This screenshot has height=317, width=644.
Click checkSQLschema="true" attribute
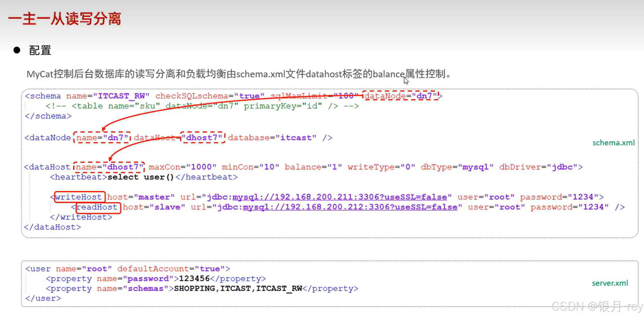(x=210, y=96)
